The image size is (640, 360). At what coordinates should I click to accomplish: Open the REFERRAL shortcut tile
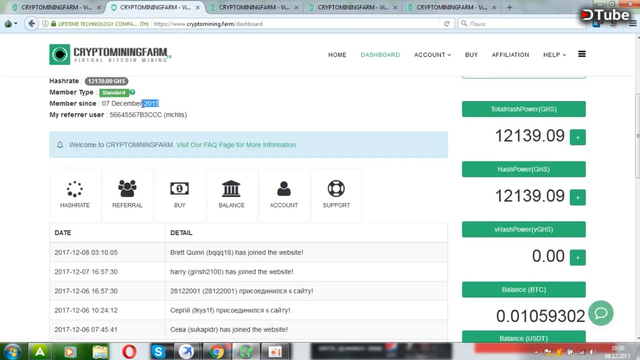coord(127,195)
